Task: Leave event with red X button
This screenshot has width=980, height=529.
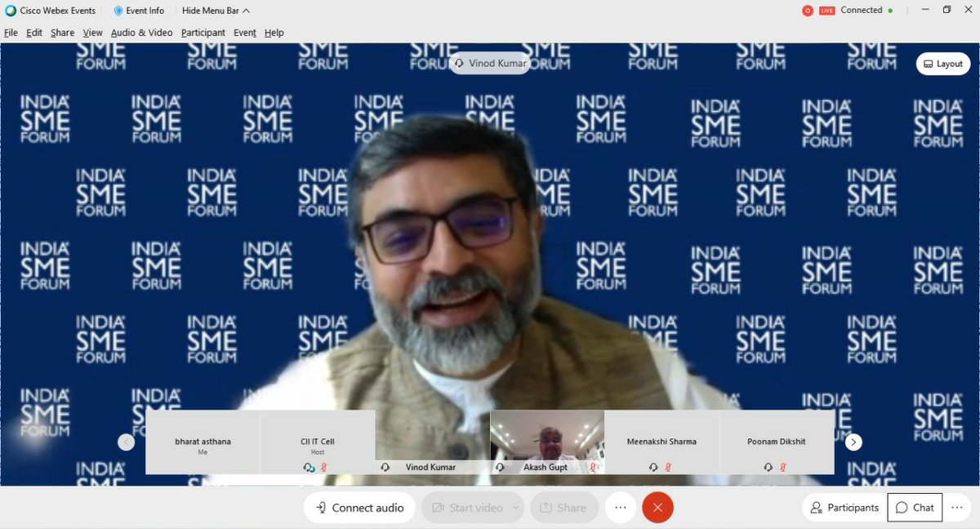Action: pos(657,508)
